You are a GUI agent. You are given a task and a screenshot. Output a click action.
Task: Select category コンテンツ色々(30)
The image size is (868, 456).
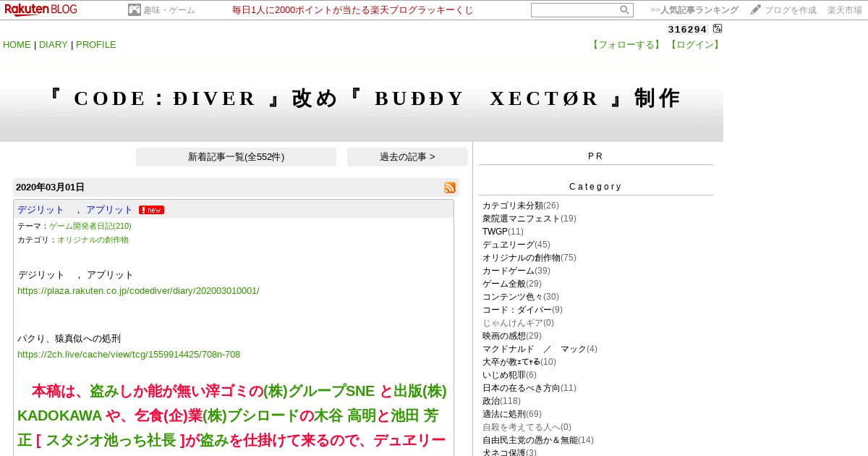tap(521, 297)
